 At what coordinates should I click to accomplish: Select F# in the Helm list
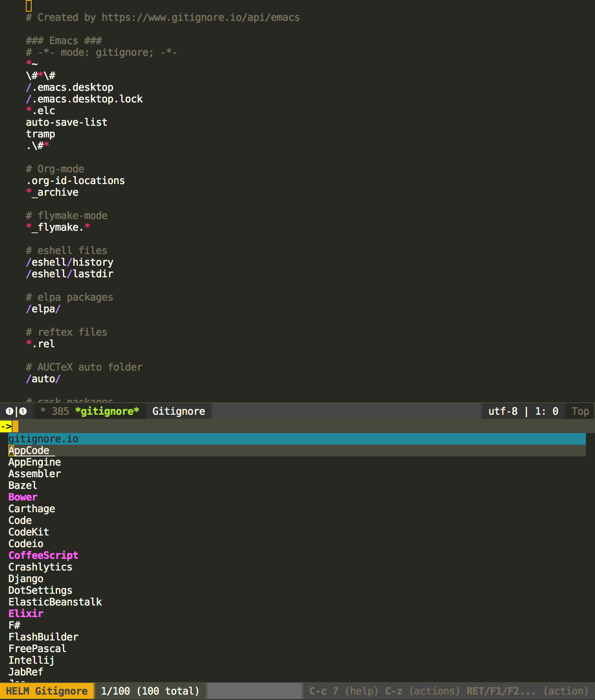pos(14,625)
